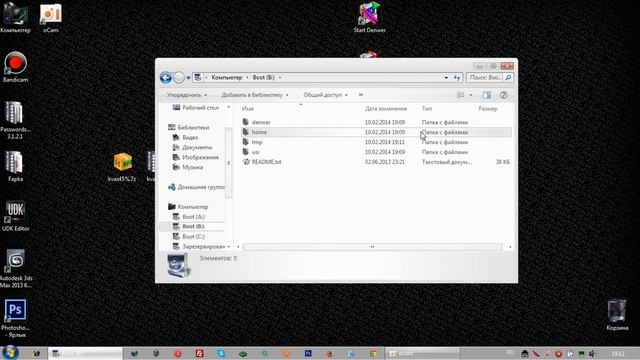Click the Chrome icon in taskbar

click(x=373, y=353)
